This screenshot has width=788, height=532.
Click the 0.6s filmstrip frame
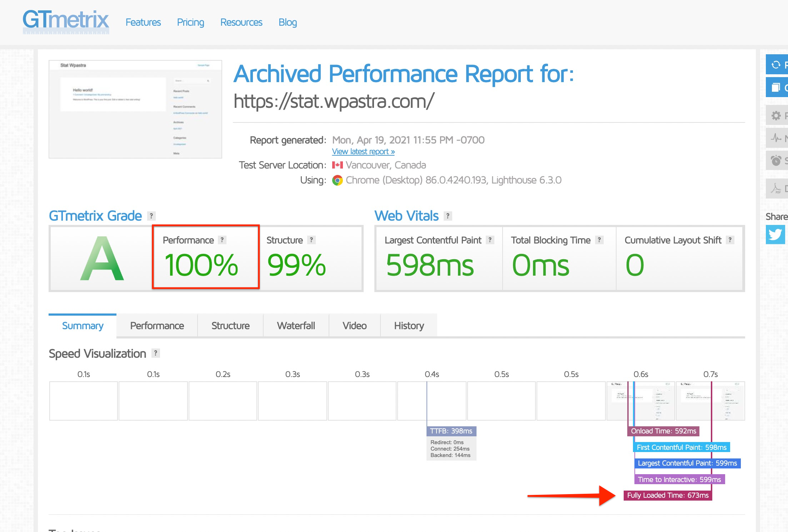click(641, 401)
